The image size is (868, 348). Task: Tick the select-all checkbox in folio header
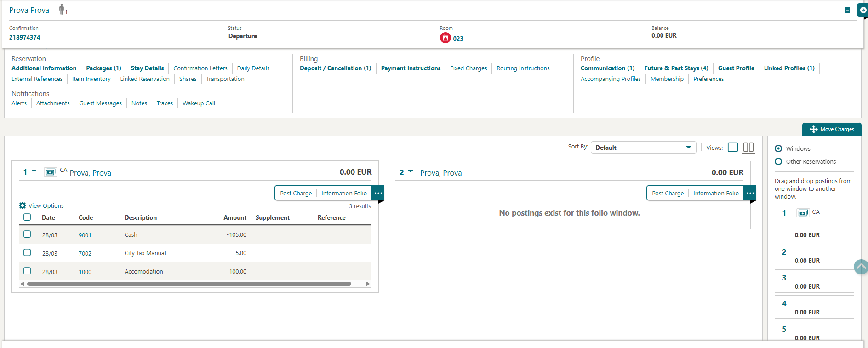pyautogui.click(x=27, y=217)
